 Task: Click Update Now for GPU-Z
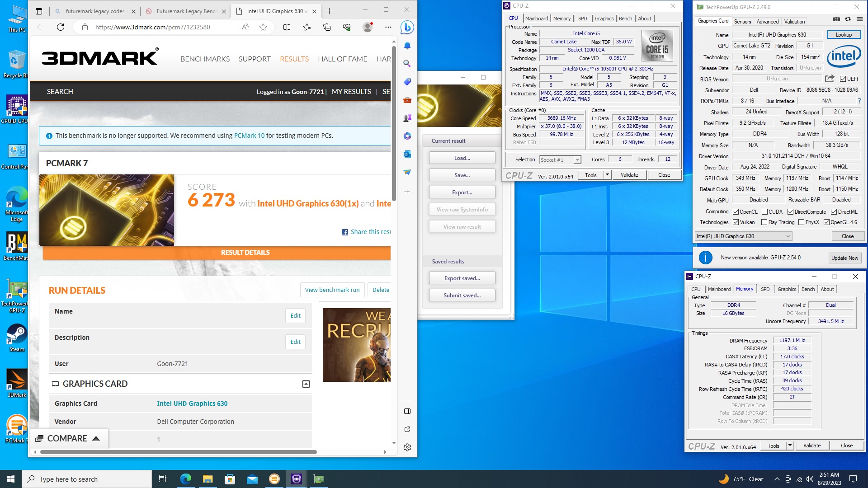click(x=844, y=258)
